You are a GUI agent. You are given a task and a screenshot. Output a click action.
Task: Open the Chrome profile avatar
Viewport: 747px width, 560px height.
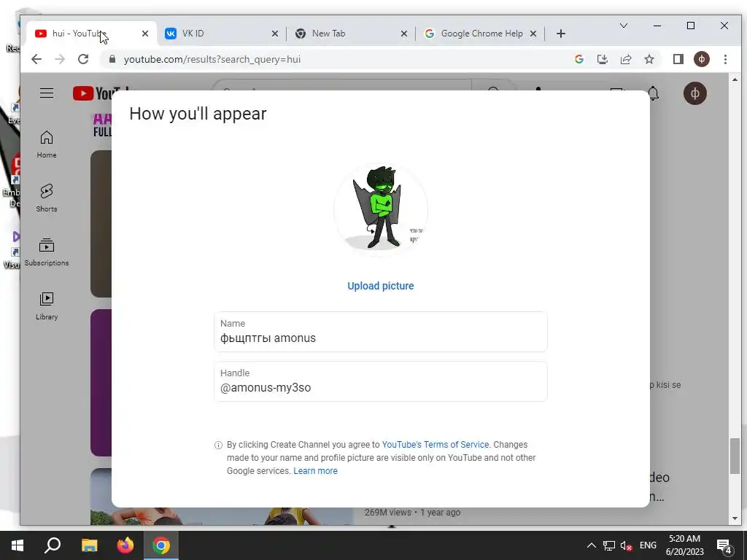(x=701, y=59)
